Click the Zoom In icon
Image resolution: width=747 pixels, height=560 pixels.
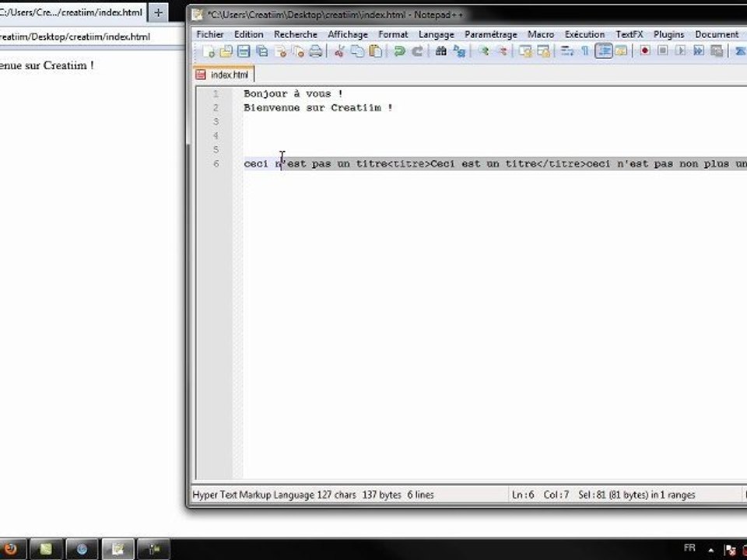pyautogui.click(x=483, y=51)
